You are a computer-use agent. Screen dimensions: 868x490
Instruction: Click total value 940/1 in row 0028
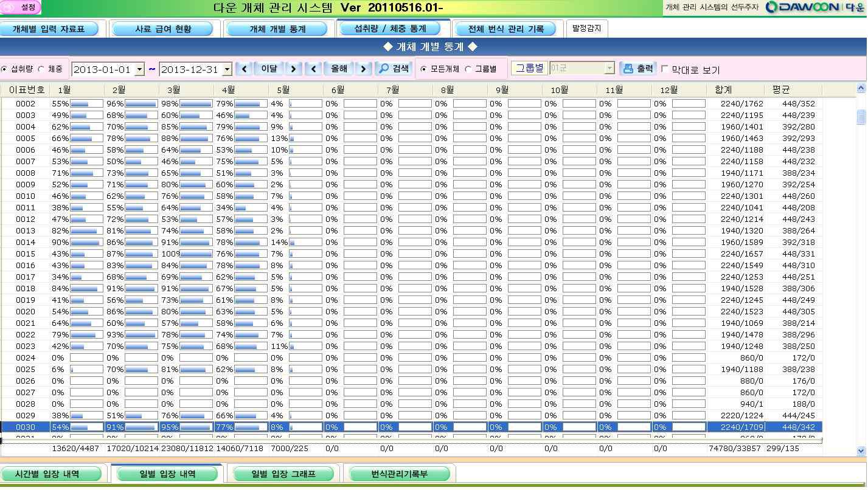[x=751, y=404]
